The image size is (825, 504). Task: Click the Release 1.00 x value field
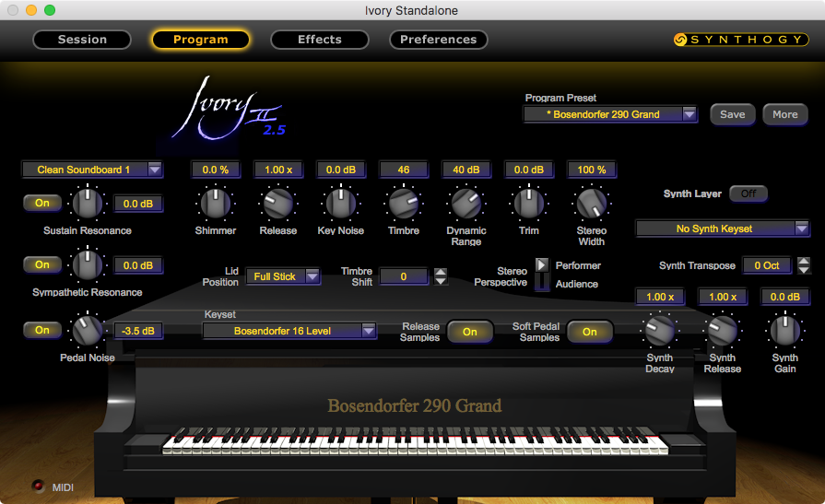pyautogui.click(x=277, y=170)
